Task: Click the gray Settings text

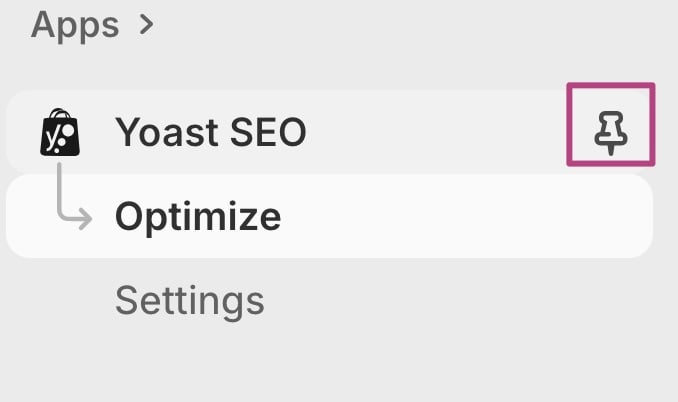Action: 189,299
